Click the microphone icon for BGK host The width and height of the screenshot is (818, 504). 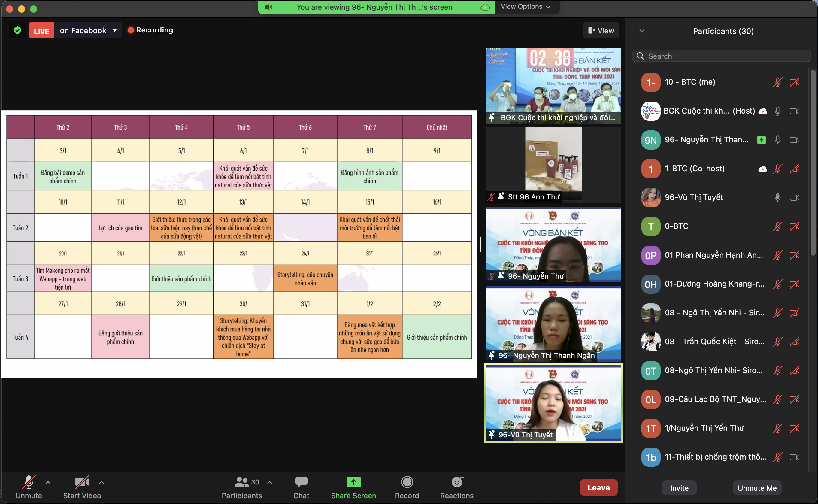tap(777, 111)
